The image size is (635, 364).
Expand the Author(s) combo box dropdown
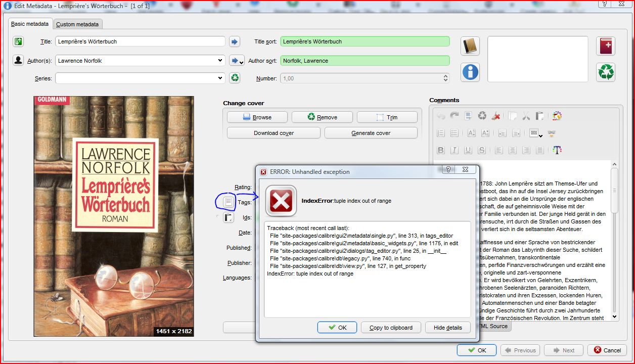point(220,61)
